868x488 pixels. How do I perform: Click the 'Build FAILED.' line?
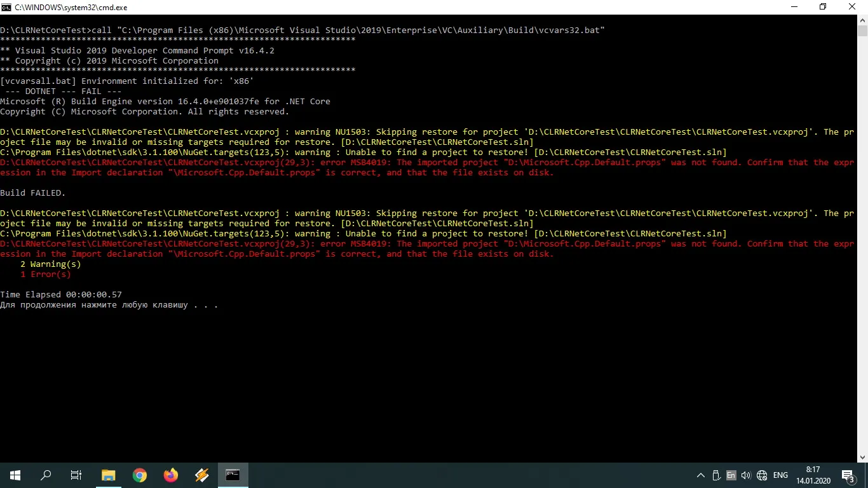[33, 193]
